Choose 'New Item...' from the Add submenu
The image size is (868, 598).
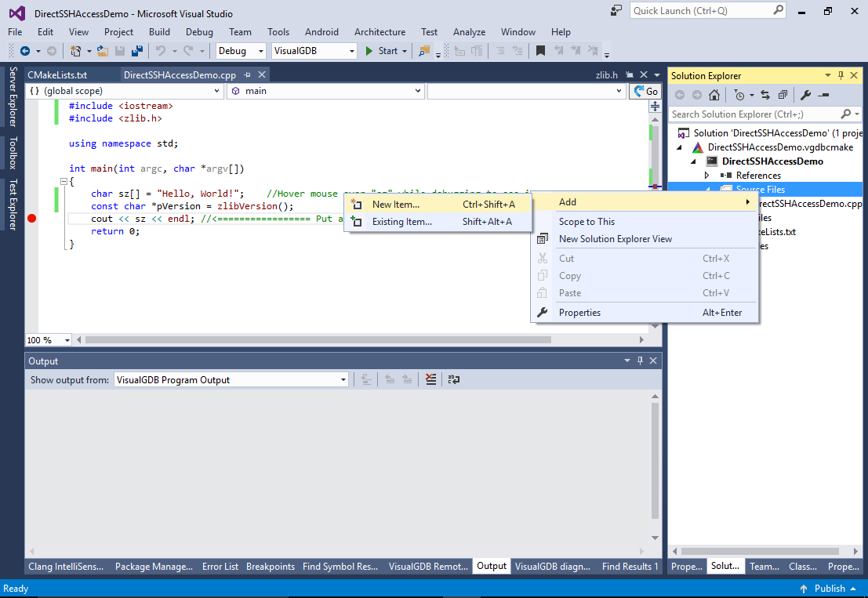click(x=396, y=205)
